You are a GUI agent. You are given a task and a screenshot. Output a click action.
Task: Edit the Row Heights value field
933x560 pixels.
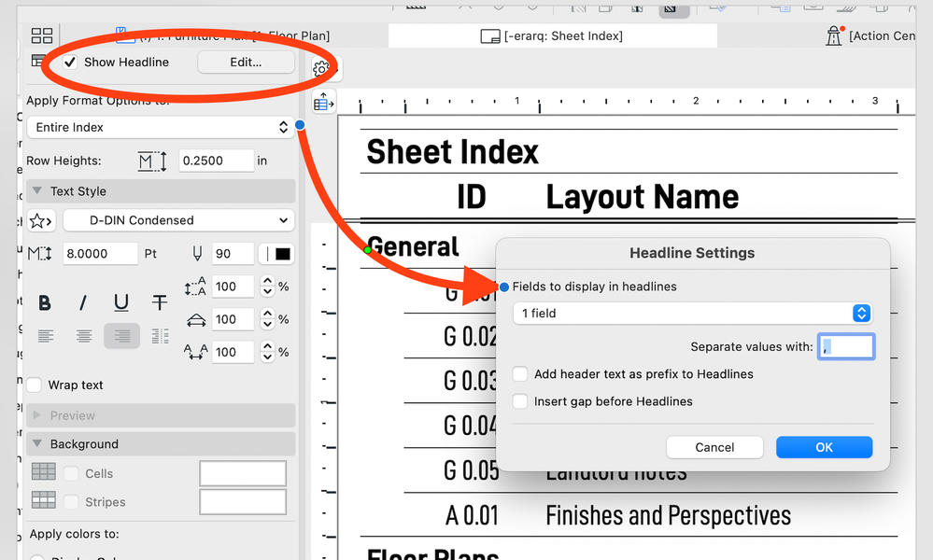(216, 161)
